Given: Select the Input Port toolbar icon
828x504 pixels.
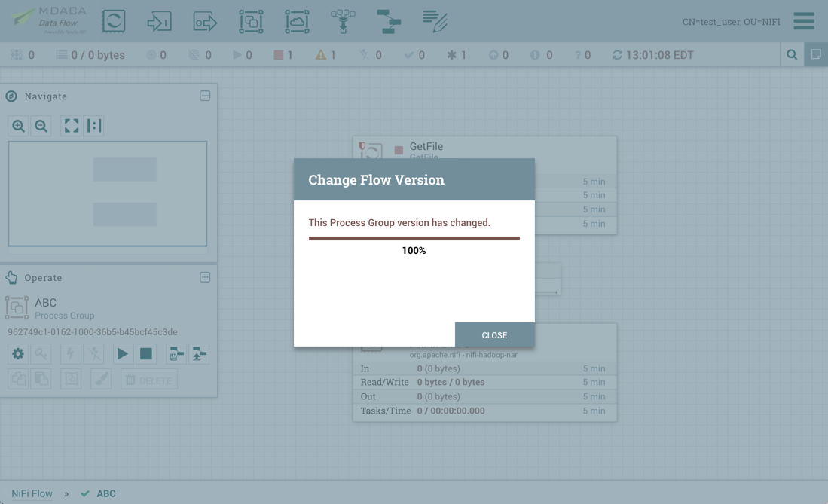Looking at the screenshot, I should [160, 21].
